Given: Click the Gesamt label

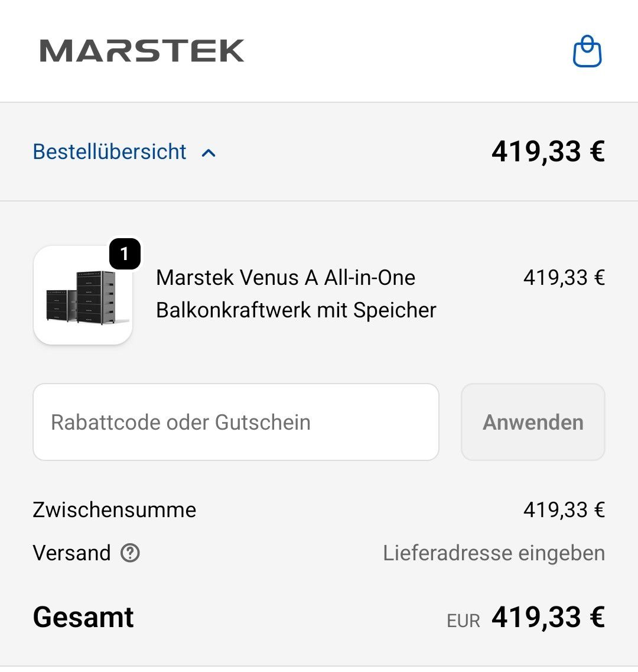Looking at the screenshot, I should tap(83, 617).
